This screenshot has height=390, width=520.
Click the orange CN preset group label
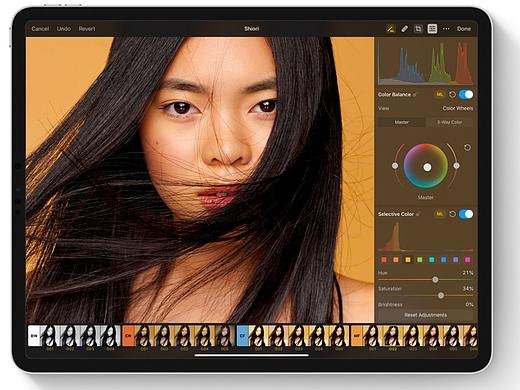tap(128, 336)
